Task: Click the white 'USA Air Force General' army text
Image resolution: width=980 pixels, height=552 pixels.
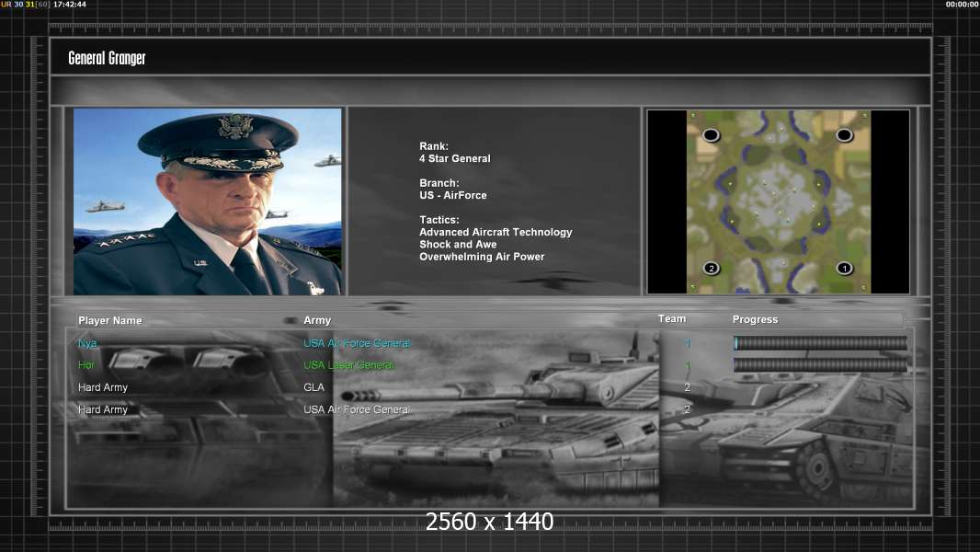Action: click(x=357, y=409)
